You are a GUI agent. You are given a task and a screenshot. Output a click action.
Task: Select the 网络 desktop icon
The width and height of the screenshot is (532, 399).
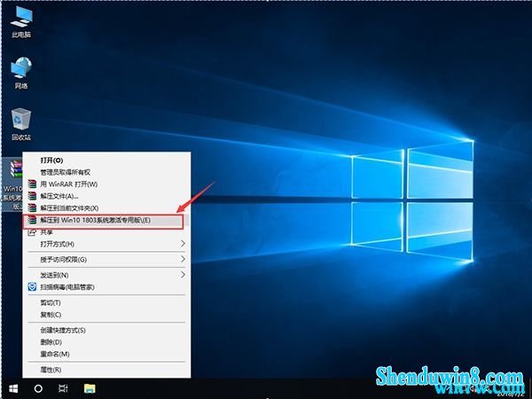click(21, 74)
